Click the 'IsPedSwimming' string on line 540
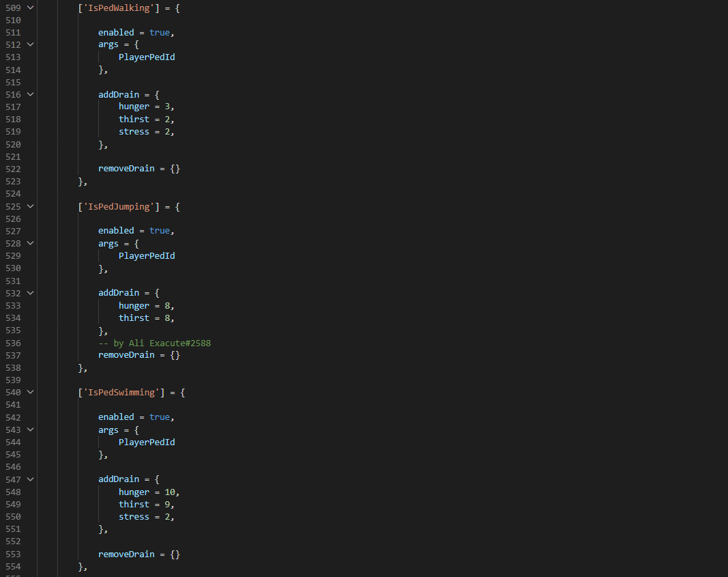The height and width of the screenshot is (577, 728). tap(121, 393)
